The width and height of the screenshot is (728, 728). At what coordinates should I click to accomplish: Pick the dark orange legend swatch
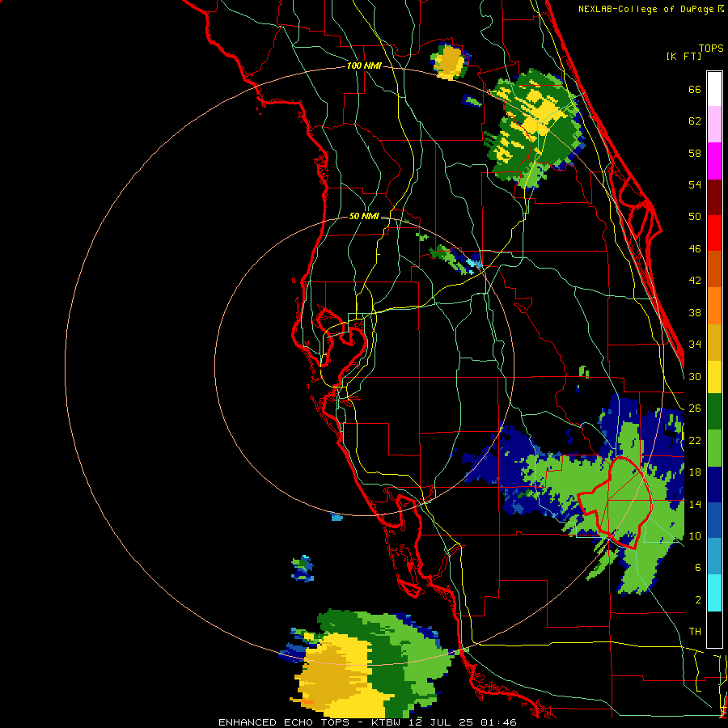[714, 269]
